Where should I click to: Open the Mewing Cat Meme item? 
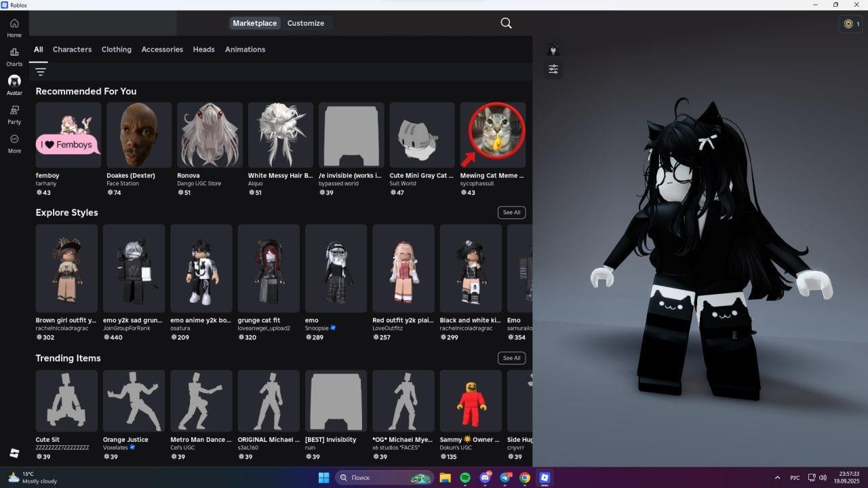(x=493, y=135)
